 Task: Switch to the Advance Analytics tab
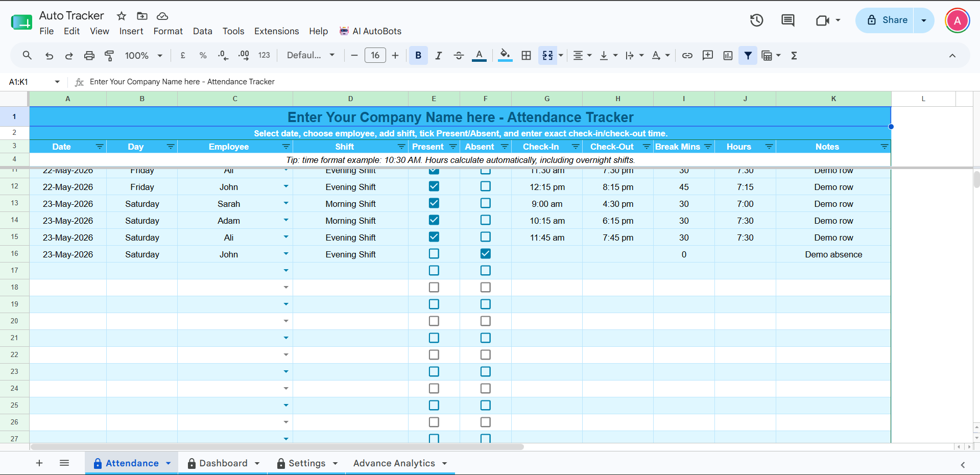tap(400, 463)
